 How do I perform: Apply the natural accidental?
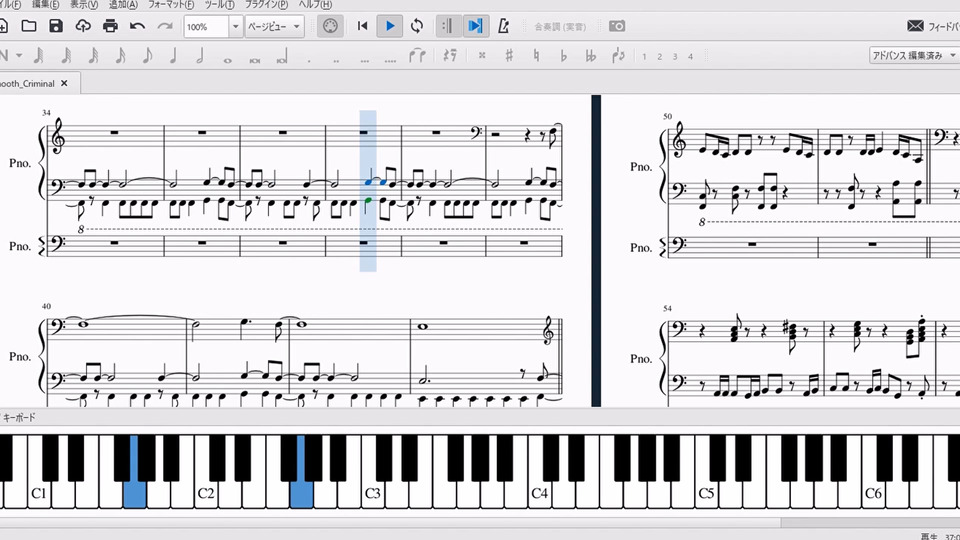536,56
